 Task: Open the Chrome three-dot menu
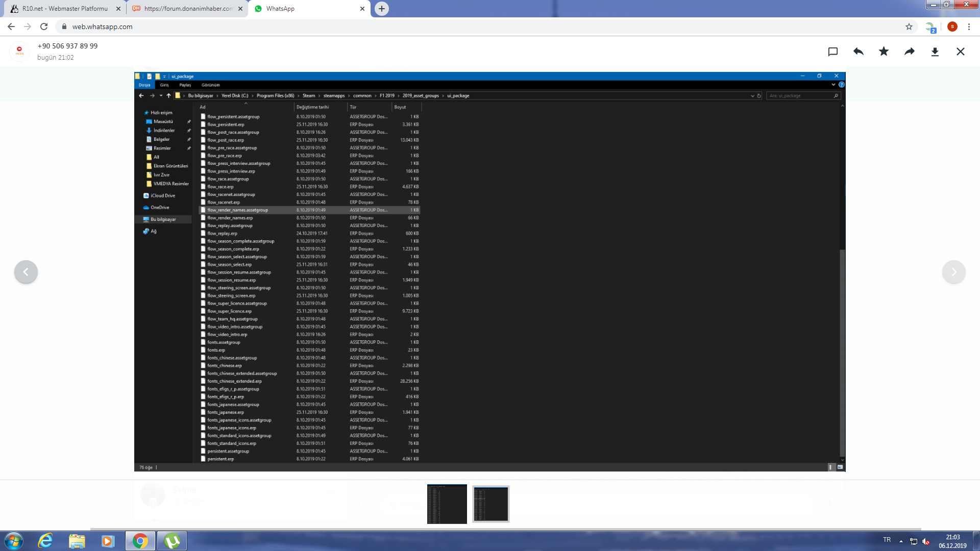click(969, 27)
